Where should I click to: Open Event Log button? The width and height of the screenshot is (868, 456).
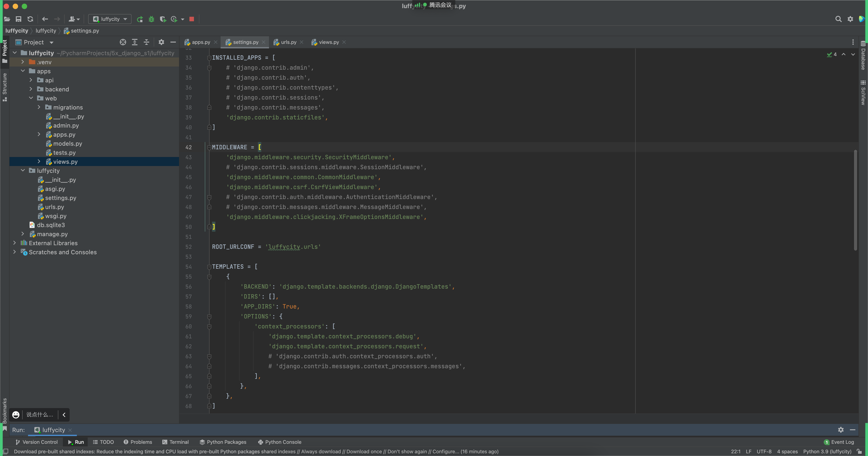pos(839,442)
